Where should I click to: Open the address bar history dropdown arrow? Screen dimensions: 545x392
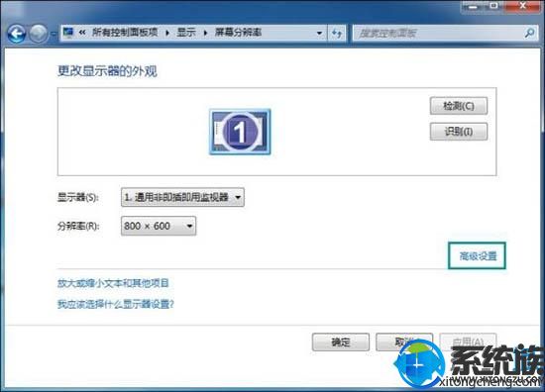[x=319, y=34]
